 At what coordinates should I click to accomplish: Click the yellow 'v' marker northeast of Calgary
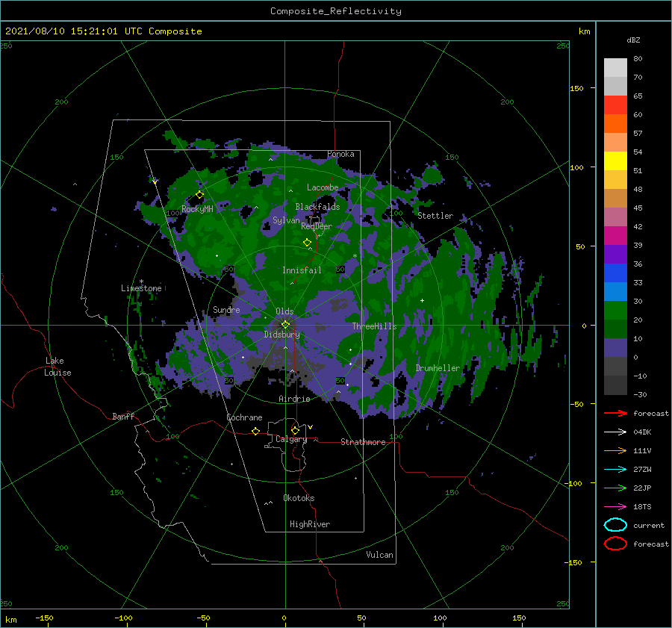pyautogui.click(x=310, y=427)
